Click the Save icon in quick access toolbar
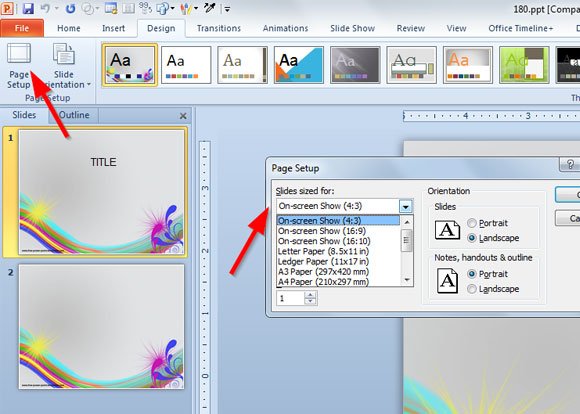 click(28, 8)
